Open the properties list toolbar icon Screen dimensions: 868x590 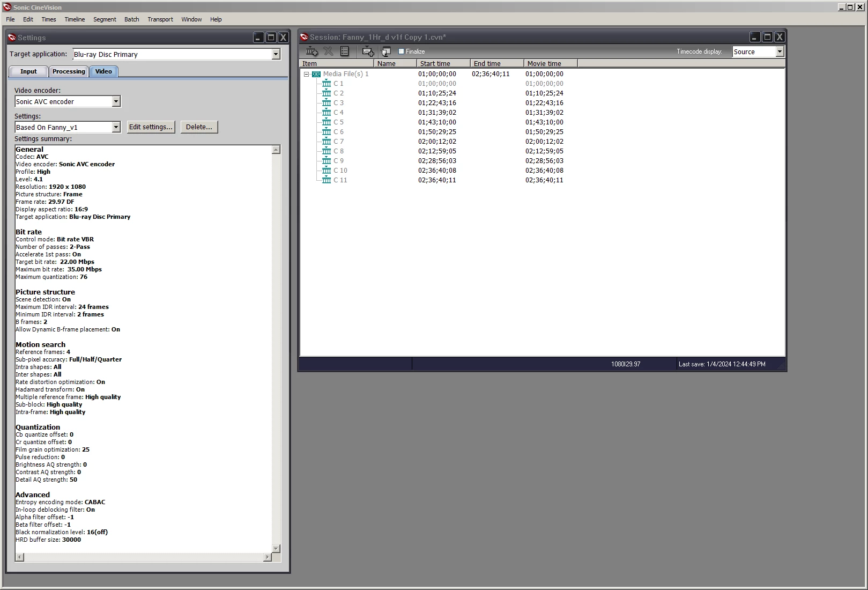(345, 51)
